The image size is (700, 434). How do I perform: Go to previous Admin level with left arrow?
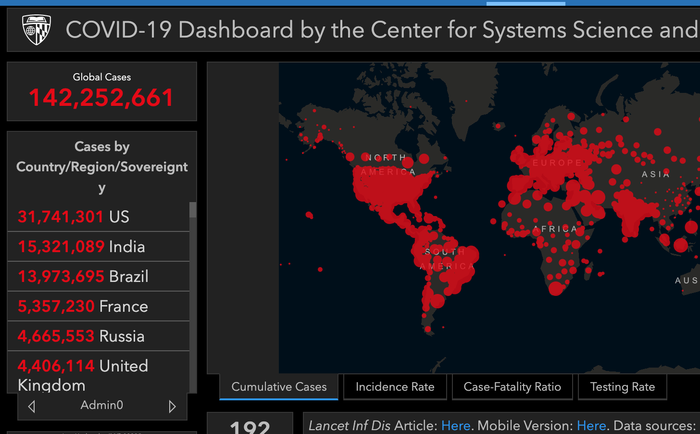click(x=31, y=406)
